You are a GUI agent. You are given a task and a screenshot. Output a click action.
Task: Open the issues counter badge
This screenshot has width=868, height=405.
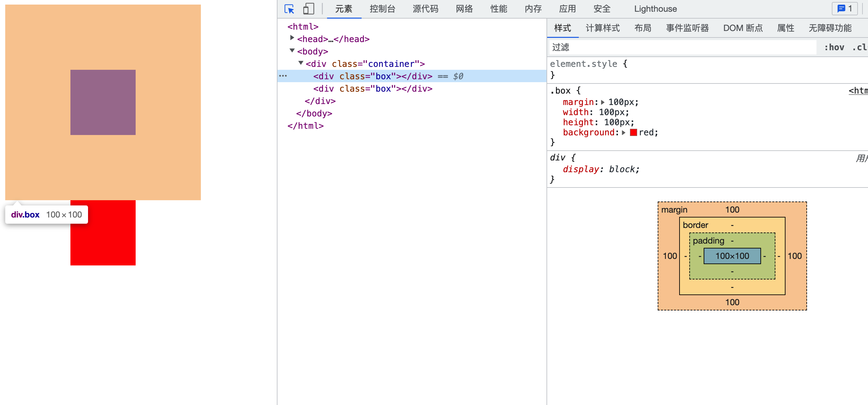tap(845, 9)
